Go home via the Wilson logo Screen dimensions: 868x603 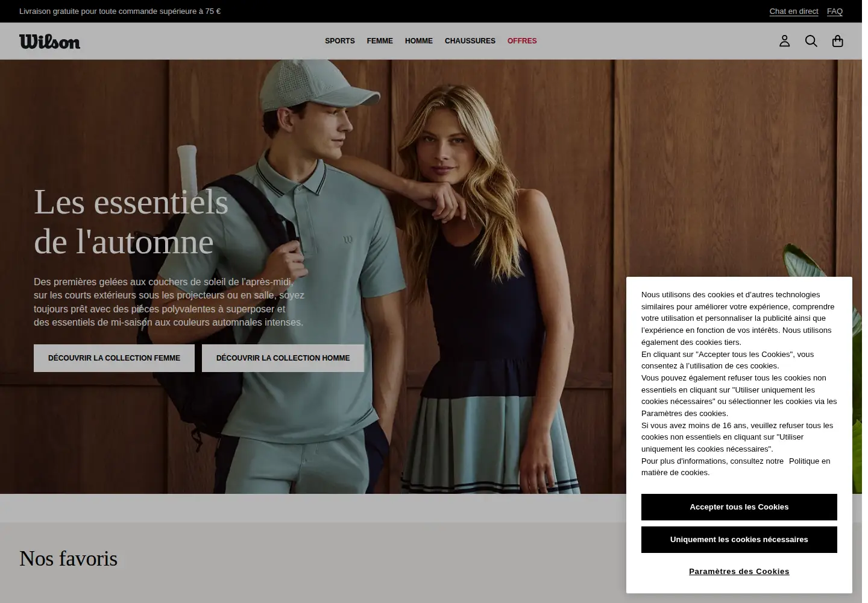coord(49,41)
